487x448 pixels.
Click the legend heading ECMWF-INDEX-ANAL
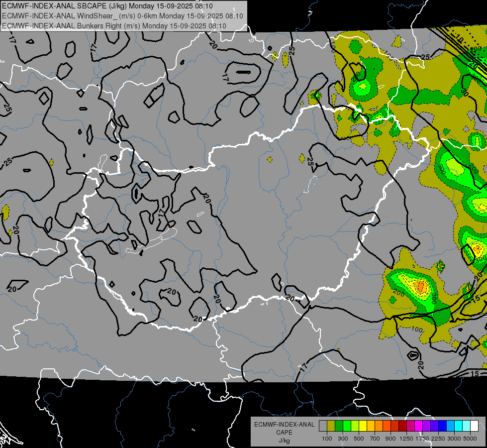[284, 425]
